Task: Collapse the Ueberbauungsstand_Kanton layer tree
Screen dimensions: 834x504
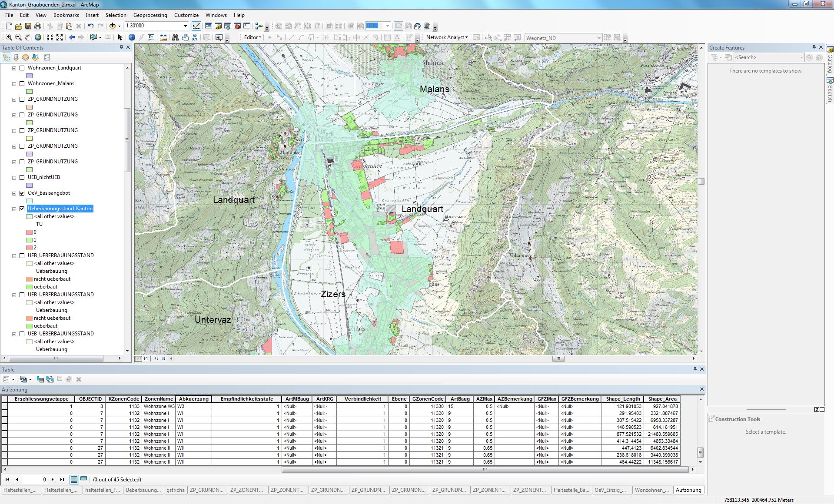Action: pos(14,209)
